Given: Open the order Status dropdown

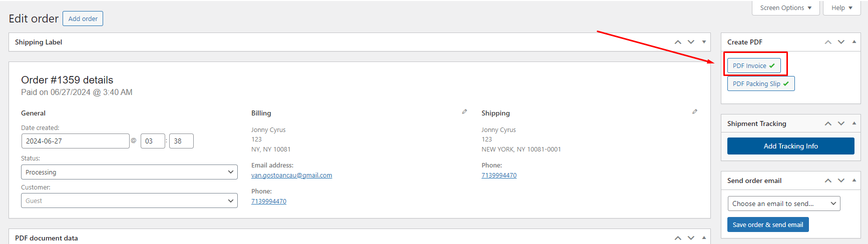Looking at the screenshot, I should coord(129,172).
